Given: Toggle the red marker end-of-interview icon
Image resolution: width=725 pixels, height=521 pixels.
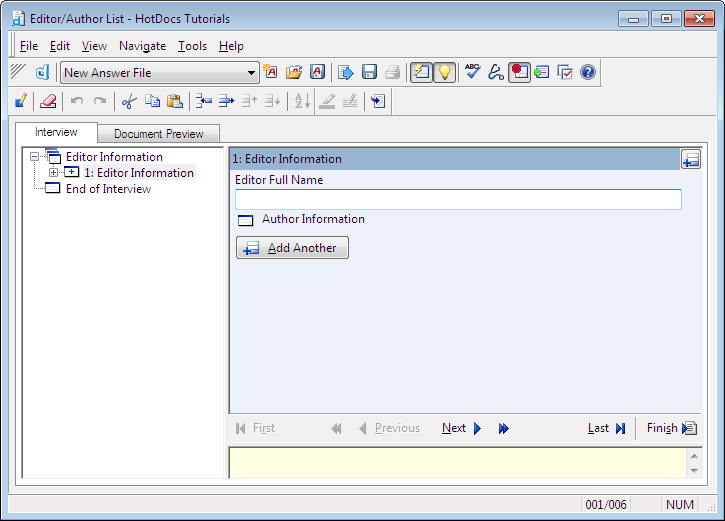Looking at the screenshot, I should coord(519,72).
